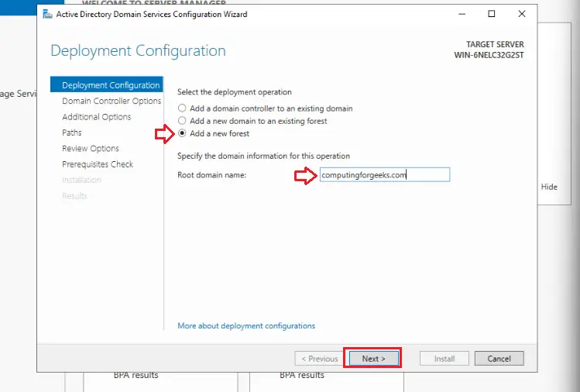Cancel the configuration wizard
The image size is (580, 392).
(x=499, y=359)
